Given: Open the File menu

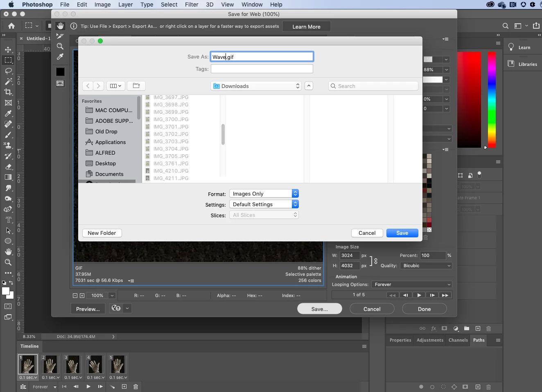Looking at the screenshot, I should [x=65, y=5].
